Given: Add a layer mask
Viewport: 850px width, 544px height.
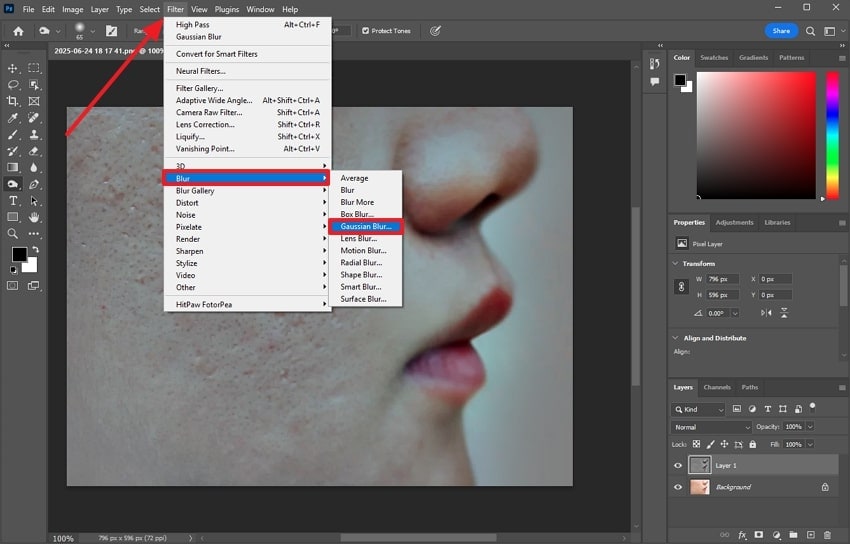Looking at the screenshot, I should (759, 535).
